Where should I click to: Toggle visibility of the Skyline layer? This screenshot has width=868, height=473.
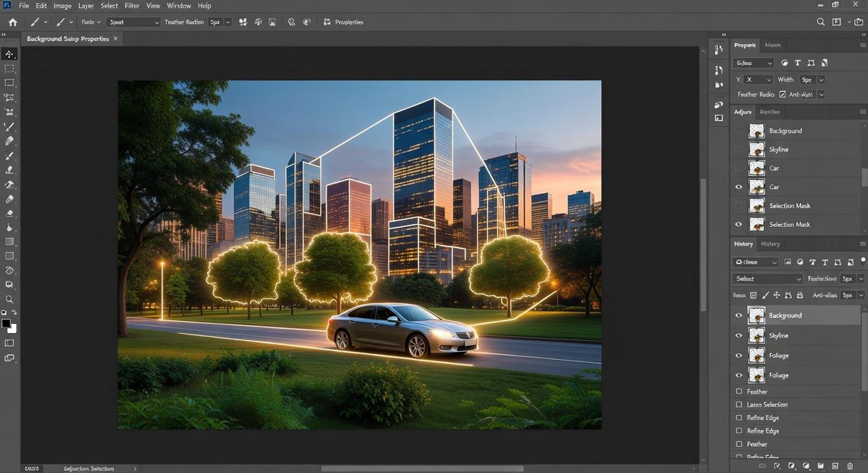click(x=738, y=149)
